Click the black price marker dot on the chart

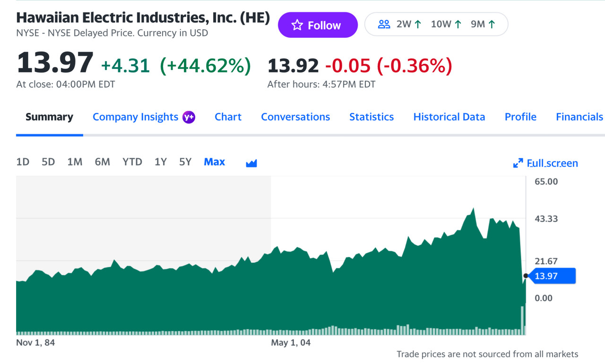tap(526, 276)
